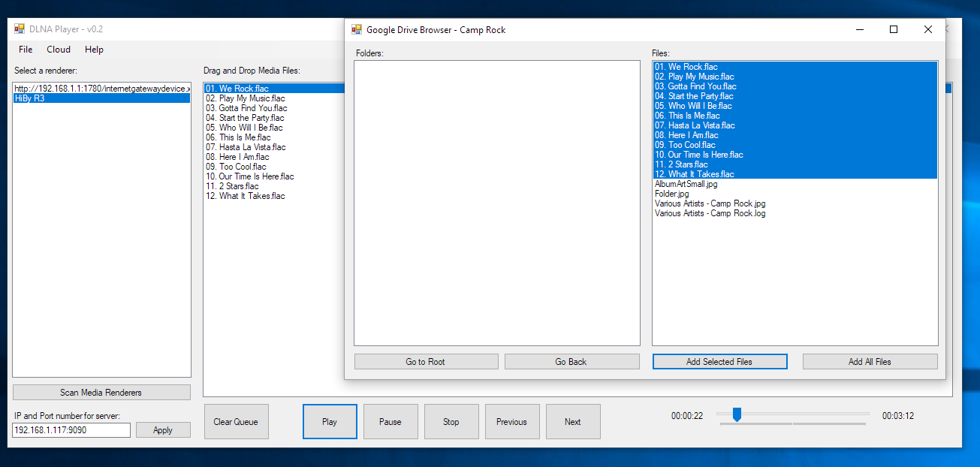980x467 pixels.
Task: Pause the current track
Action: (x=390, y=422)
